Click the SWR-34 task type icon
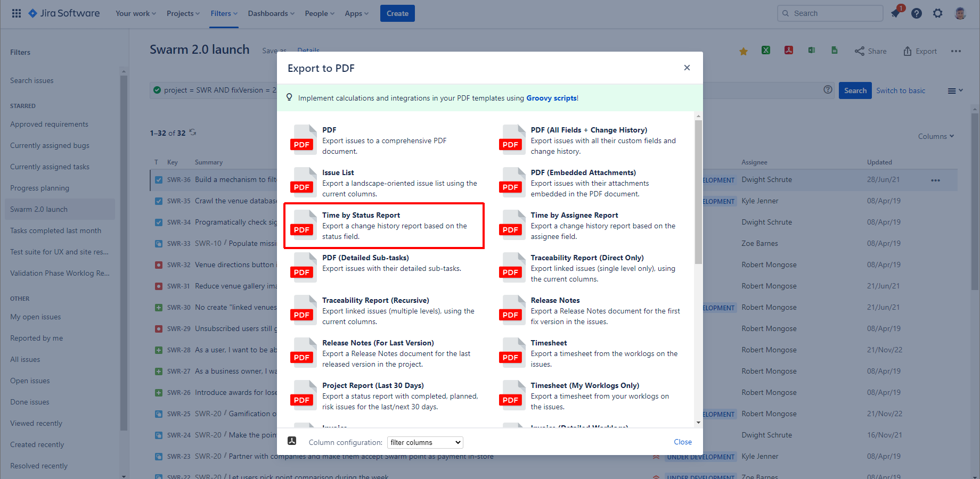Image resolution: width=980 pixels, height=479 pixels. (159, 222)
